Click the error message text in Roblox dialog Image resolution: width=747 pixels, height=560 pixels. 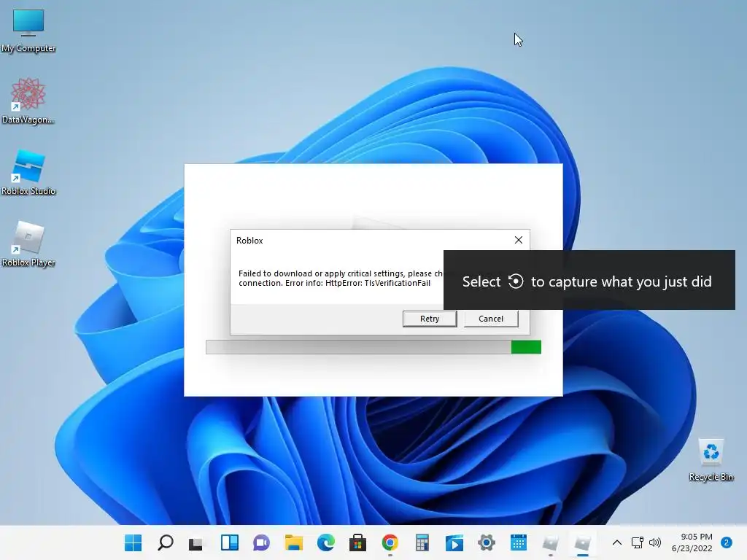(x=341, y=278)
